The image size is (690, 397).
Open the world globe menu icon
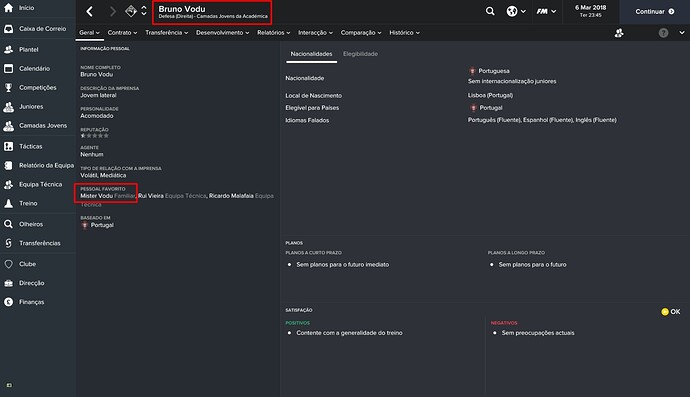click(512, 11)
